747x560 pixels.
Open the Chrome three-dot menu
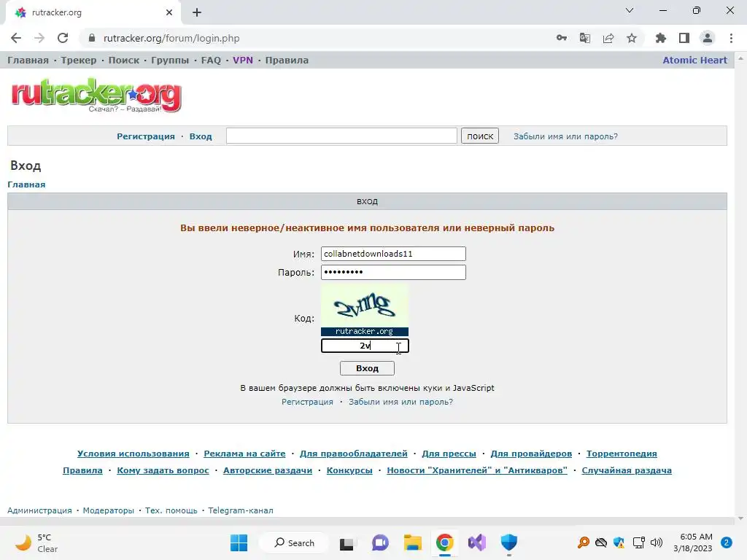coord(731,38)
